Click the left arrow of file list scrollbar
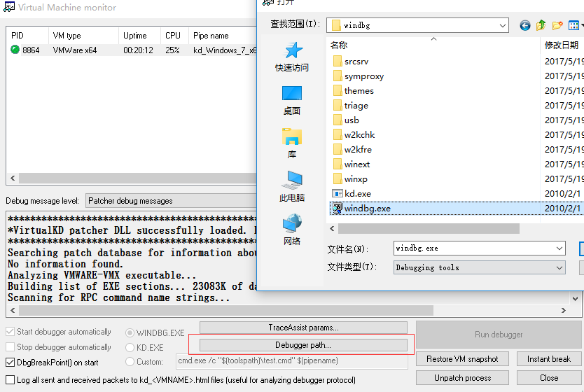Viewport: 584px width, 392px height. point(332,229)
